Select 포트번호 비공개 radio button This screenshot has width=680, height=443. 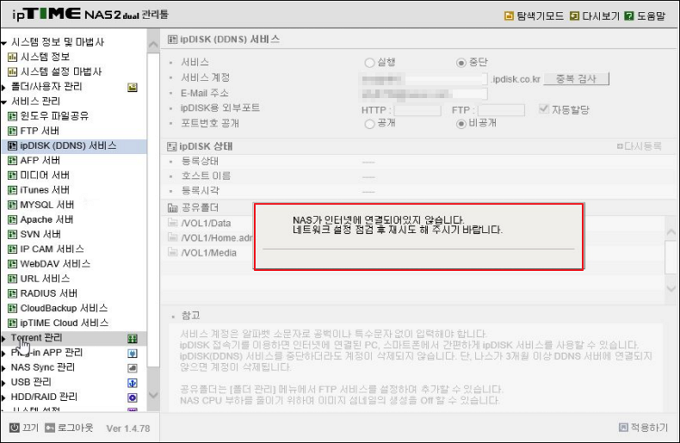click(461, 124)
